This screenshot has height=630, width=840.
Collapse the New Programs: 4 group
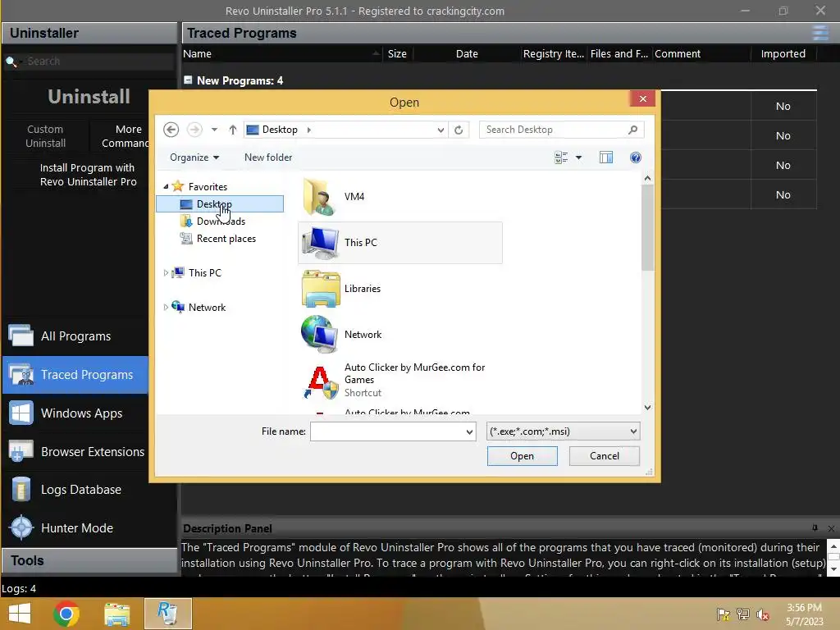click(x=188, y=80)
